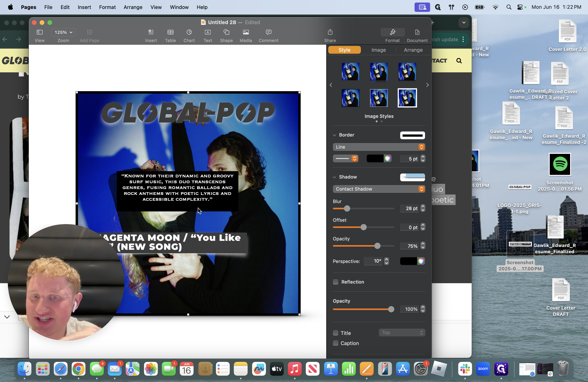
Task: Collapse the Border section chevron
Action: [x=334, y=135]
